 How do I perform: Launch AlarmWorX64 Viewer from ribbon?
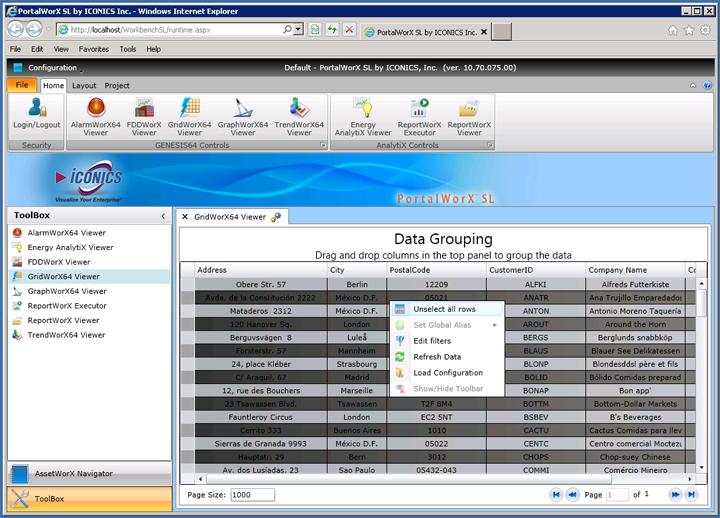click(96, 117)
